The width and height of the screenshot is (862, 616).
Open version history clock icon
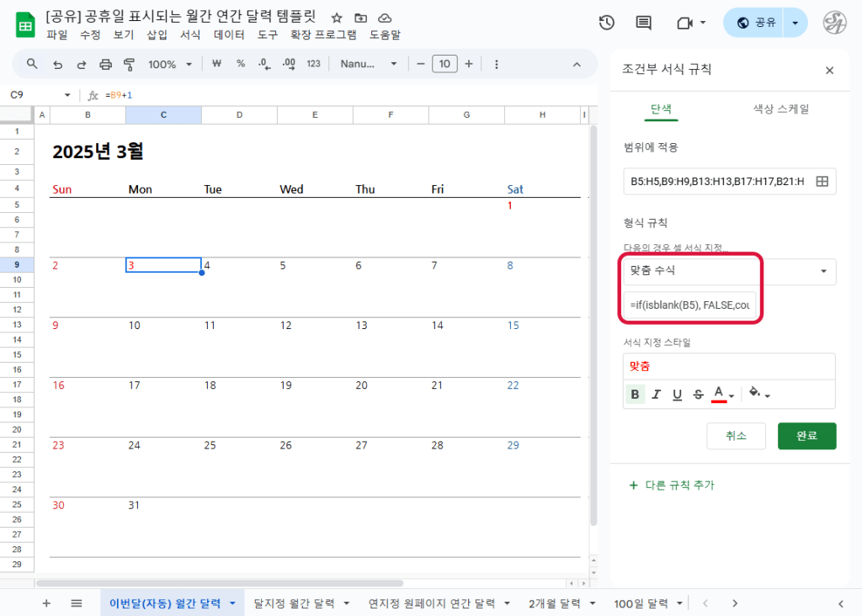pos(606,23)
